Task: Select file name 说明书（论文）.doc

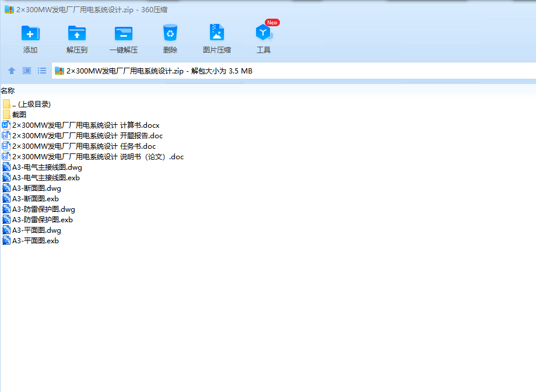Action: pyautogui.click(x=98, y=157)
